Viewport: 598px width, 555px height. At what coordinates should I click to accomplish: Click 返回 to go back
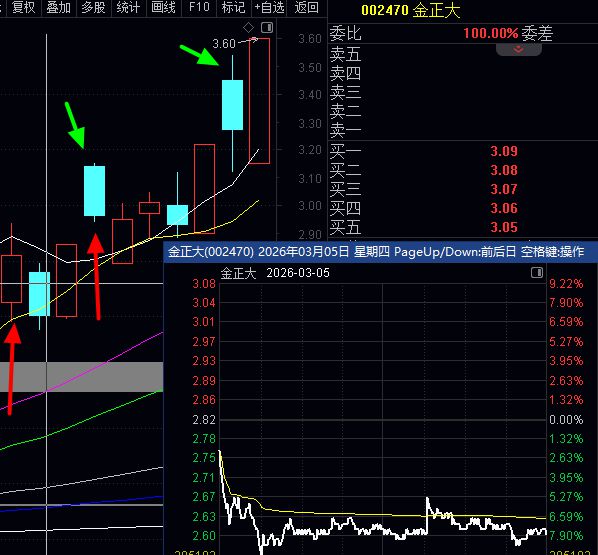pyautogui.click(x=307, y=7)
